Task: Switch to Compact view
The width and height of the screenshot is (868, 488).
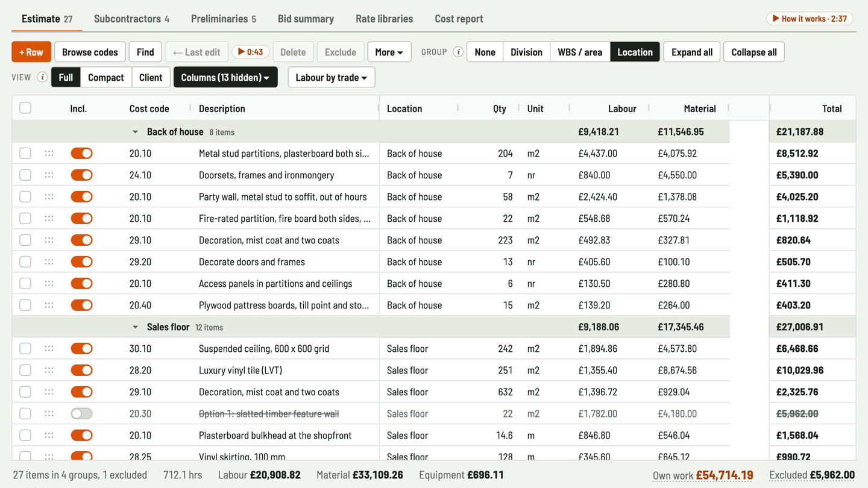Action: tap(106, 77)
